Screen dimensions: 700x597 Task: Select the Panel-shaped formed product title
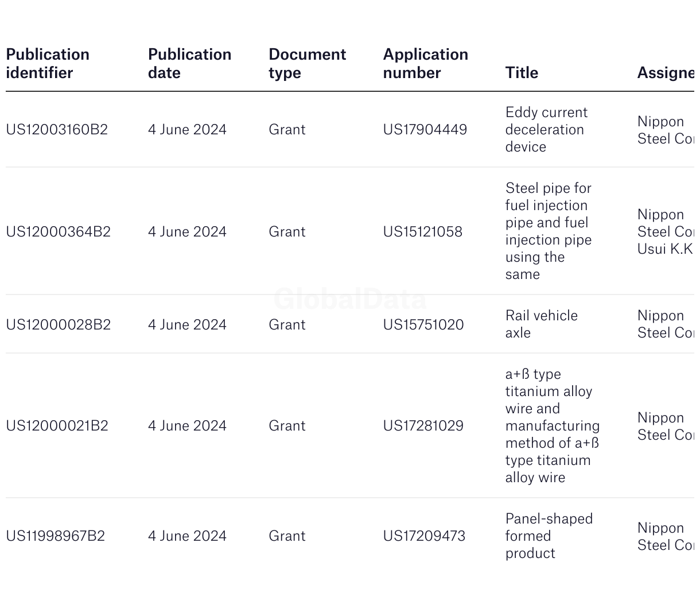(x=549, y=536)
